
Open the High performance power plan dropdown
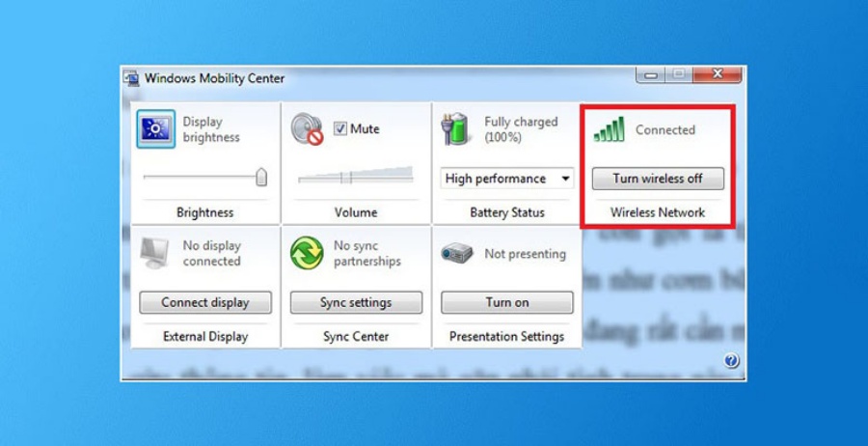coord(507,179)
